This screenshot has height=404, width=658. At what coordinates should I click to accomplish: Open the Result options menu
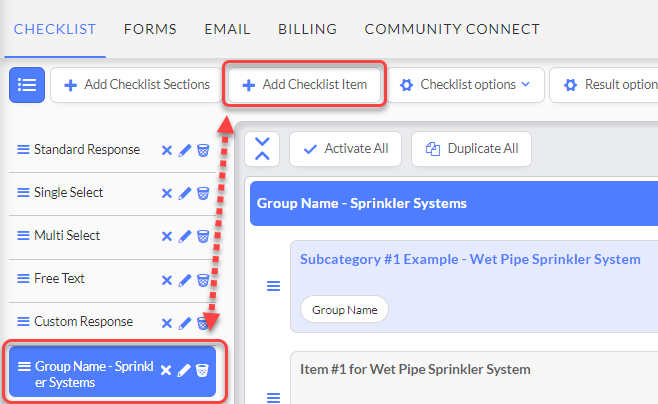pyautogui.click(x=604, y=85)
